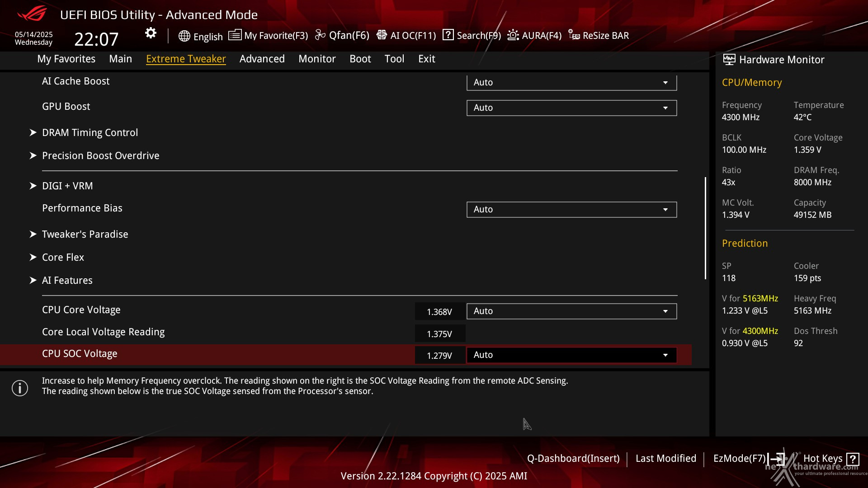Click the Dos Thresh 92 value
The height and width of the screenshot is (488, 868).
point(798,343)
